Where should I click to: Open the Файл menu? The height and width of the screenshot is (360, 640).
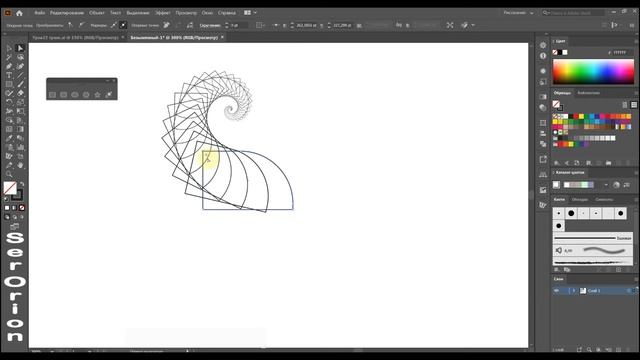(40, 13)
